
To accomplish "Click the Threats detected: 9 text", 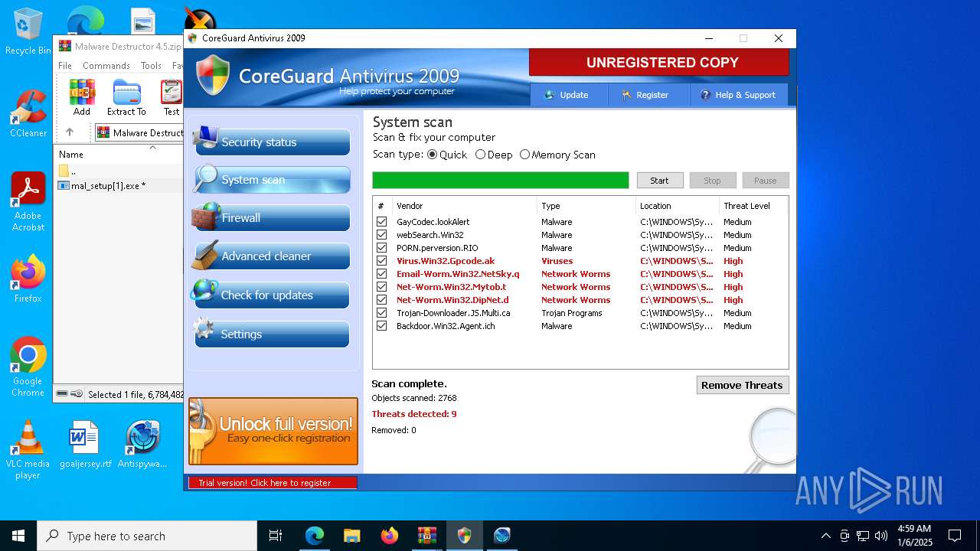I will [414, 414].
